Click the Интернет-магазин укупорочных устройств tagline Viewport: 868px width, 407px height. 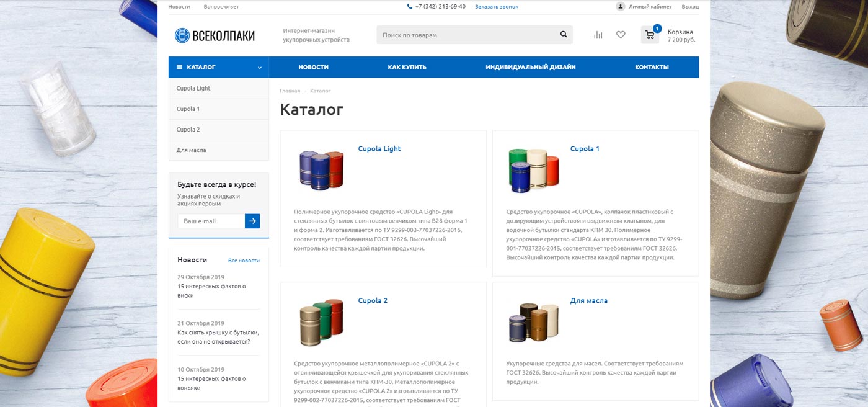click(316, 35)
